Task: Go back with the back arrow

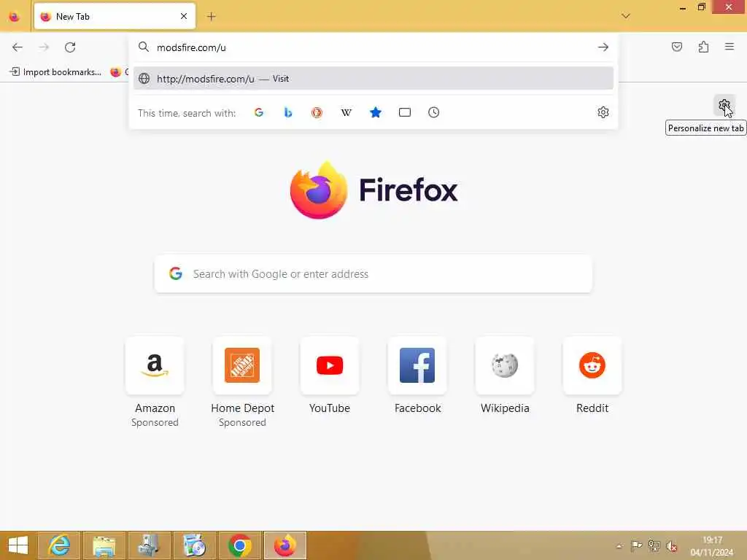Action: tap(18, 47)
